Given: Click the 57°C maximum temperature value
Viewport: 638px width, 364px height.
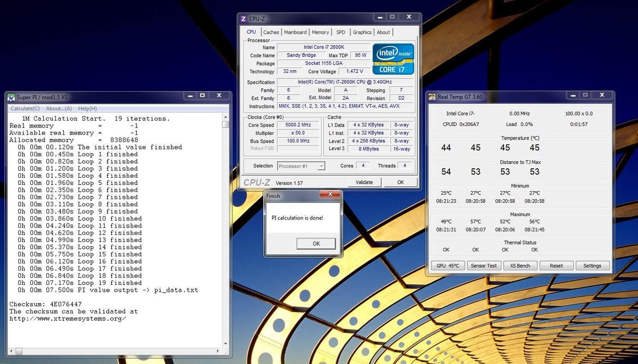Looking at the screenshot, I should [x=476, y=222].
